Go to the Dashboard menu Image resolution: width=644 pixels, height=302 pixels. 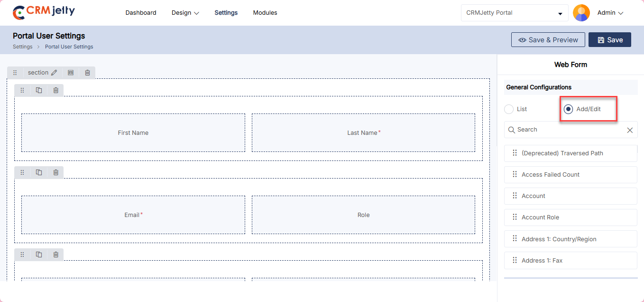[x=141, y=13]
